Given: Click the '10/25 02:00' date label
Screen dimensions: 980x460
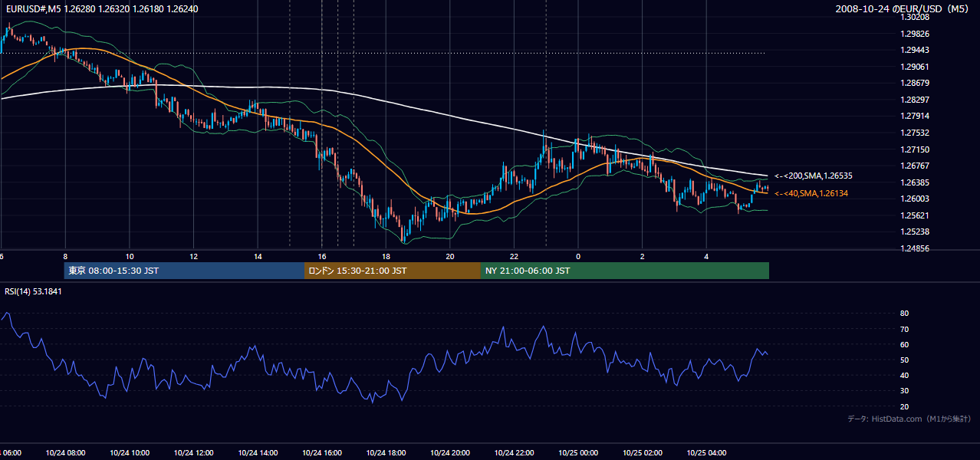Looking at the screenshot, I should point(642,453).
